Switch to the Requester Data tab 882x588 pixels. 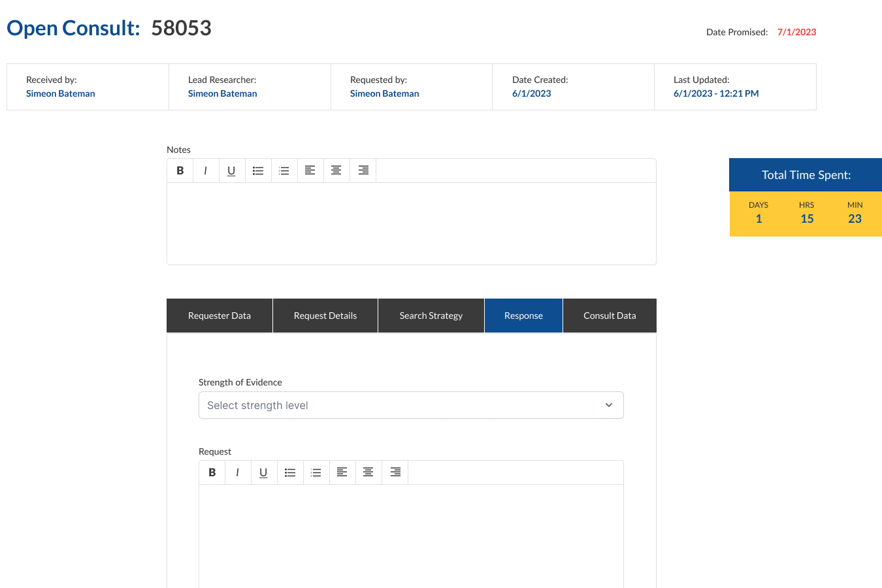pos(220,316)
